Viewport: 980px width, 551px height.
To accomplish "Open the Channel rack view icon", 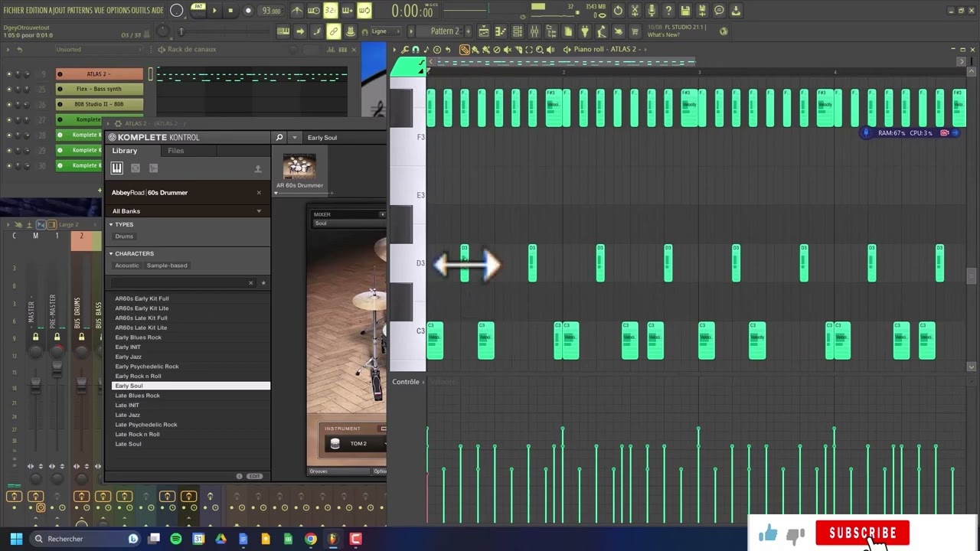I will pos(518,31).
